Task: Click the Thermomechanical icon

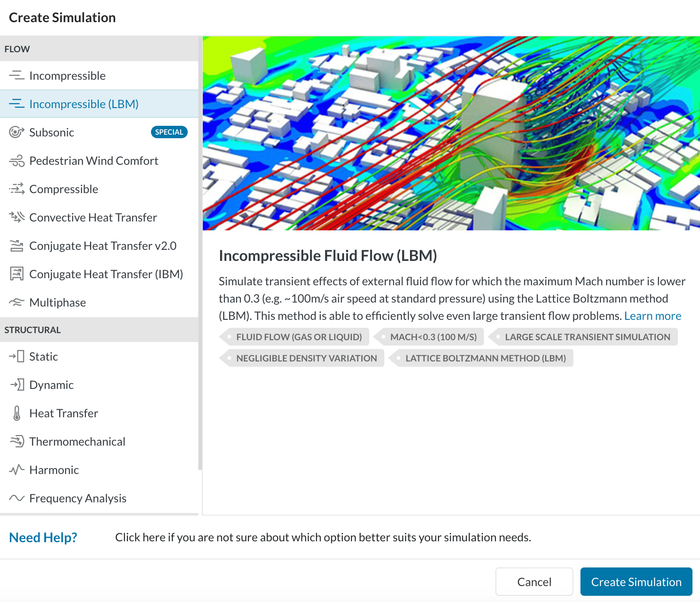Action: (x=17, y=442)
